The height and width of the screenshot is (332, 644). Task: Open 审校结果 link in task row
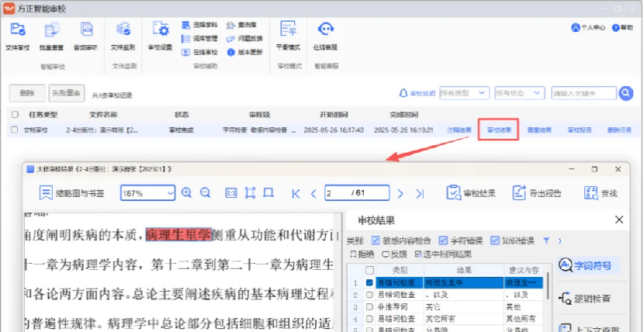pos(499,130)
